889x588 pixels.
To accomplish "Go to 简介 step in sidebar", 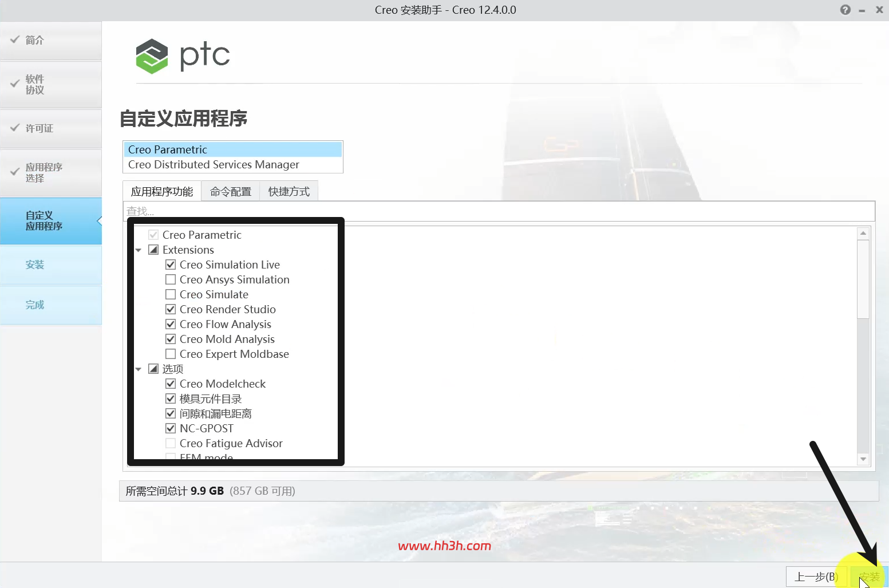I will (x=51, y=40).
